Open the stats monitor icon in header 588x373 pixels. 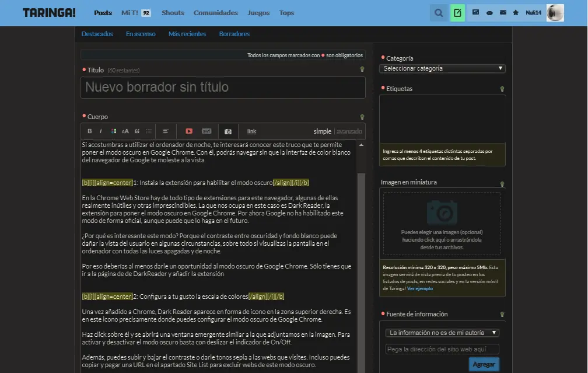[x=475, y=12]
